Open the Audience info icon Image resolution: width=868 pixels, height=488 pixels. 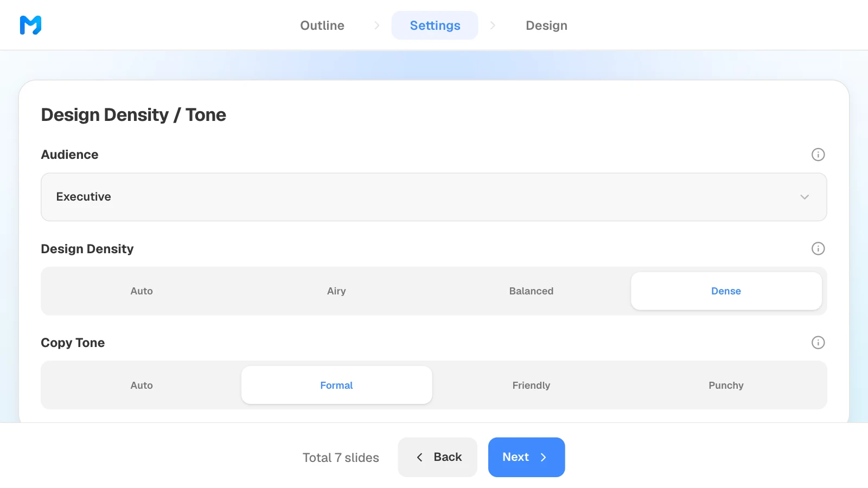(818, 155)
